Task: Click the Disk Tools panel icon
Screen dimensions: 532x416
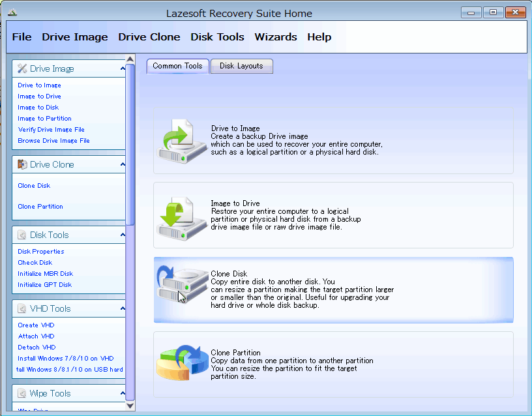Action: point(22,235)
